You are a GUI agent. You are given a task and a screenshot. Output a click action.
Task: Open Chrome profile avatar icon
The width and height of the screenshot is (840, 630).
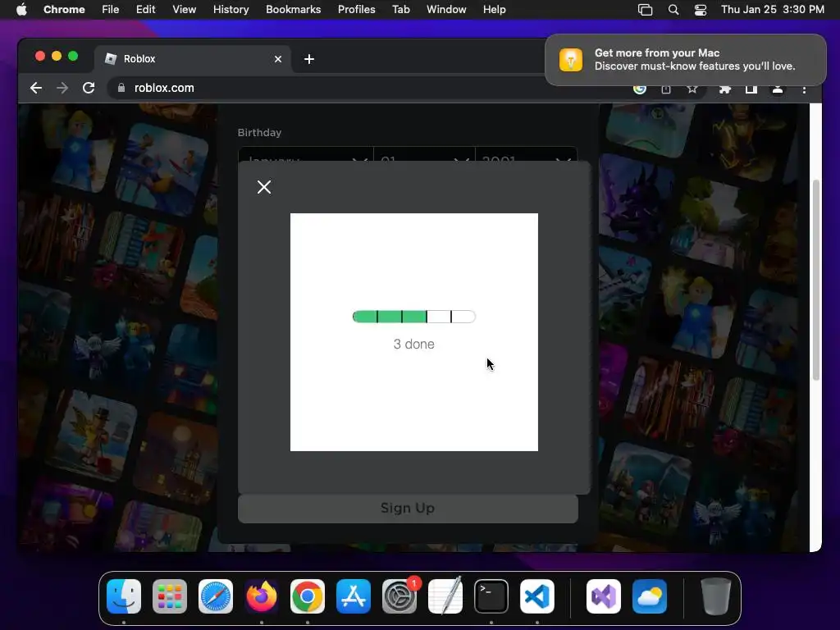pos(778,89)
